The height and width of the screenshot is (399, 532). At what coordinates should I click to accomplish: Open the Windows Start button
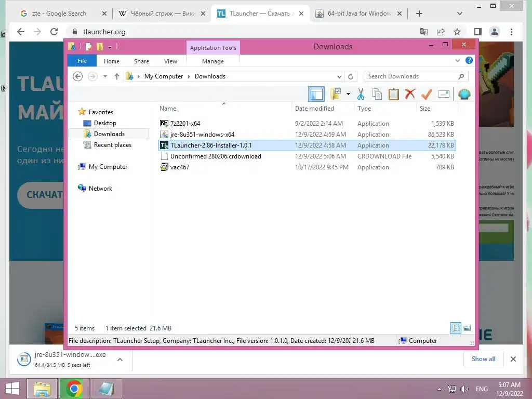(x=12, y=389)
